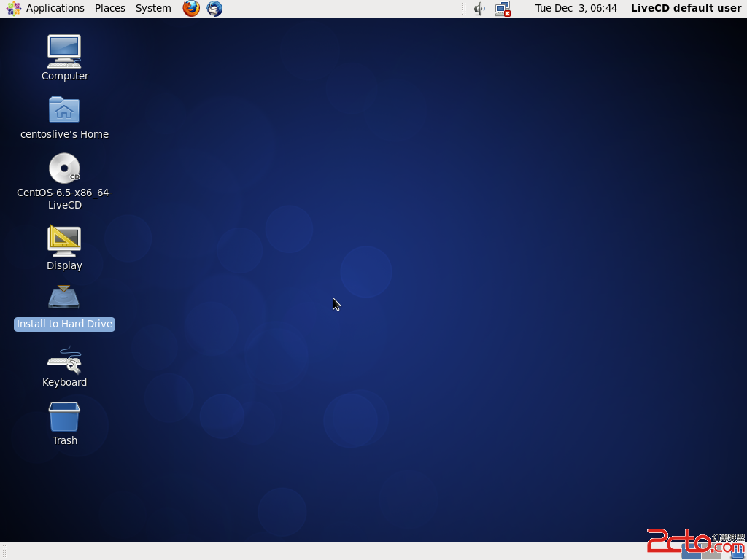Launch Thunderbird mail from the panel

tap(214, 8)
